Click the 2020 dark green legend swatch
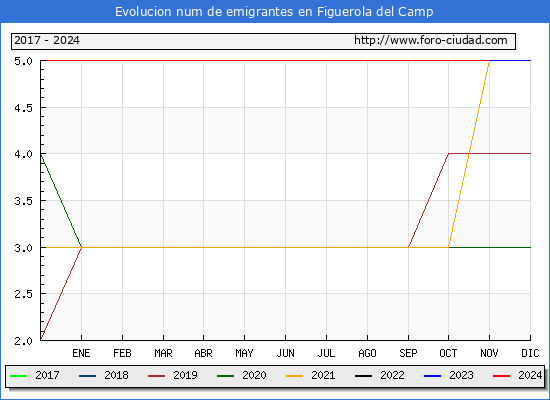Viewport: 550px width, 400px height. 226,376
